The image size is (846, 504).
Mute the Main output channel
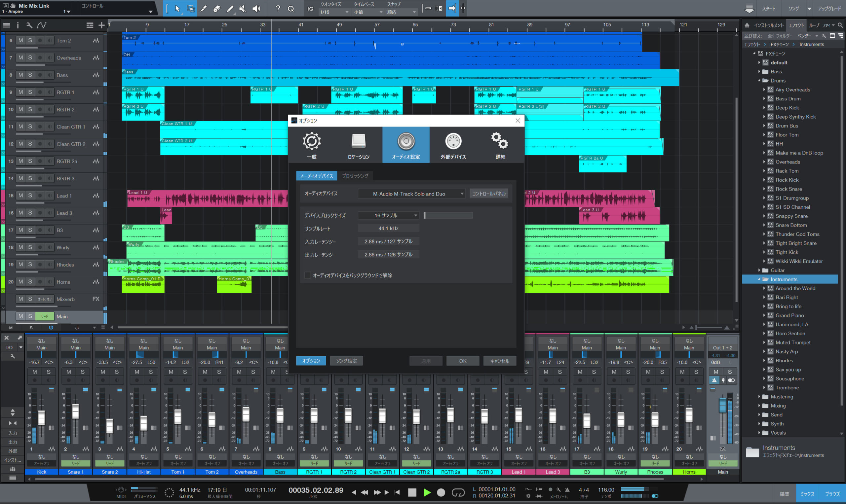click(x=716, y=372)
